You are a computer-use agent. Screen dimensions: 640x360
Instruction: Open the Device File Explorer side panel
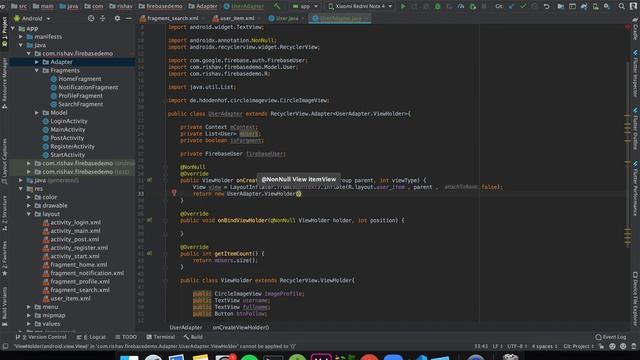[636, 299]
